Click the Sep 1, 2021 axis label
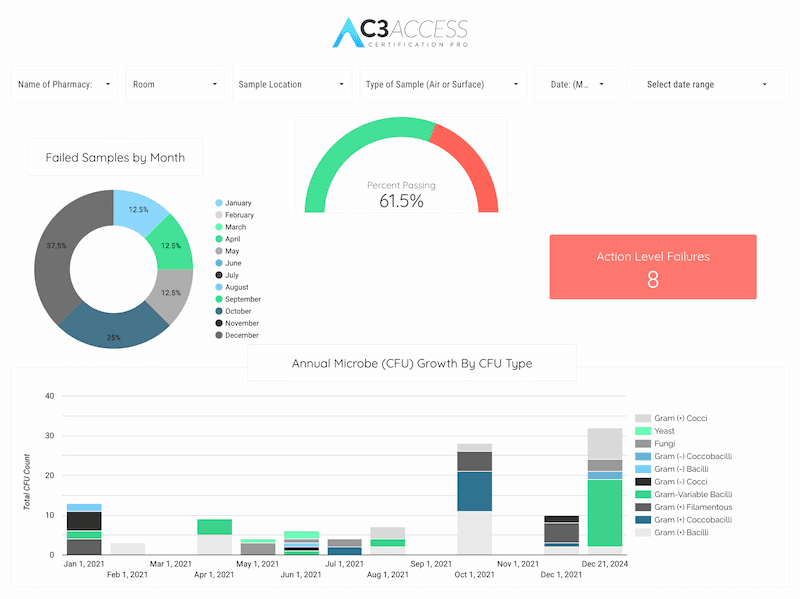 click(x=431, y=564)
